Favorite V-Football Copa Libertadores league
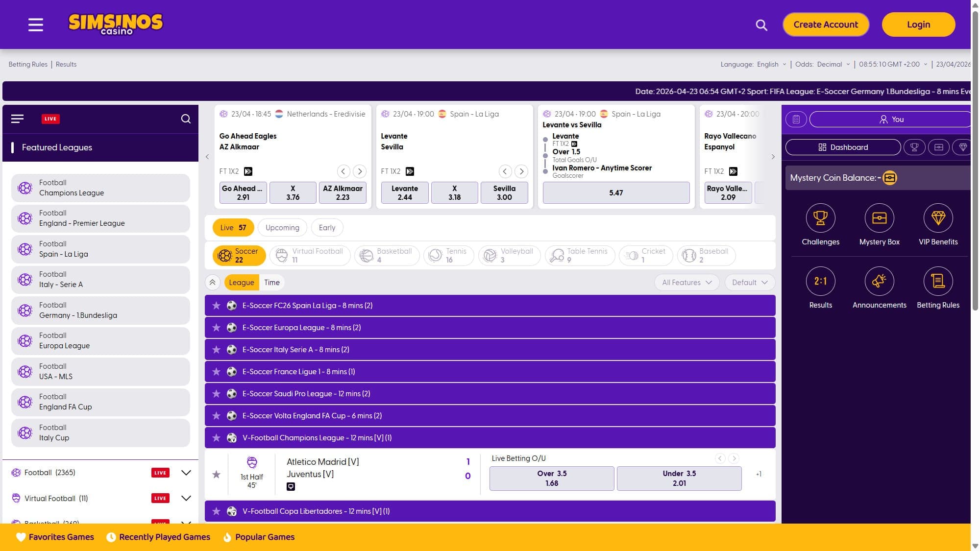 coord(216,511)
